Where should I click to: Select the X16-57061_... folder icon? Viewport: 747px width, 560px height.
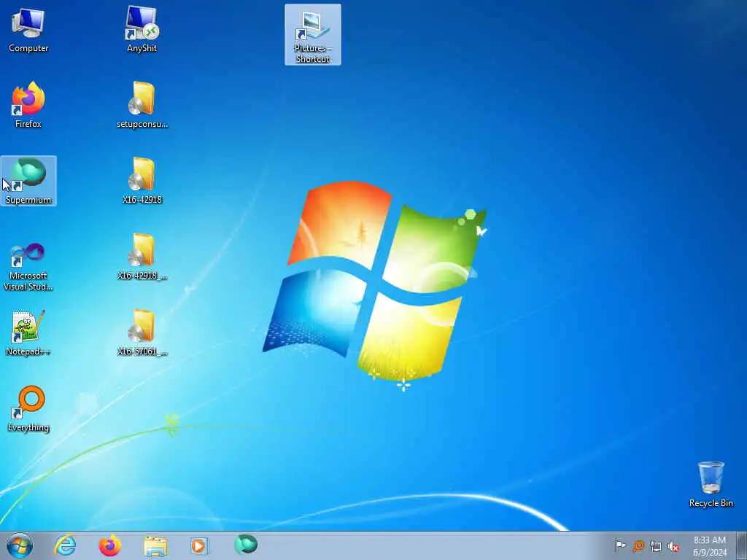pyautogui.click(x=142, y=333)
